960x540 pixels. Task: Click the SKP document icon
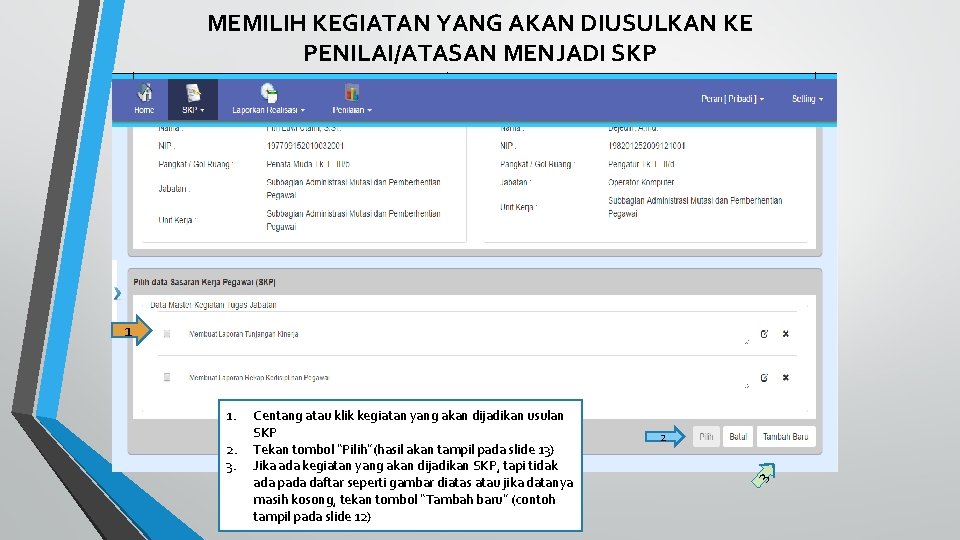(193, 93)
